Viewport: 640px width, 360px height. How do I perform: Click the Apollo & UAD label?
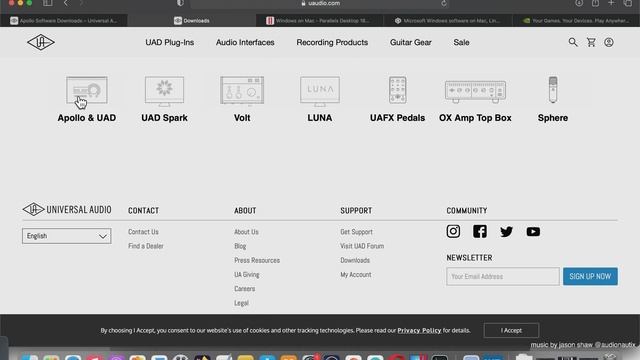click(x=87, y=118)
